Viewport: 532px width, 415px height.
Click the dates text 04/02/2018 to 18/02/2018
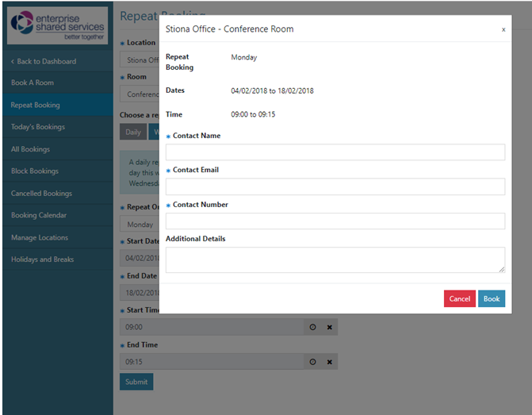coord(272,90)
